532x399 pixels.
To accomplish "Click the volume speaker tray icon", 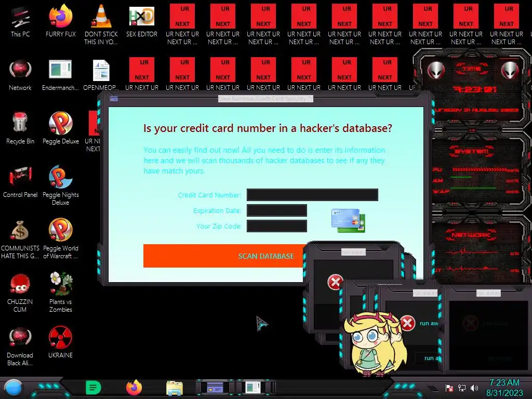I will coord(474,388).
